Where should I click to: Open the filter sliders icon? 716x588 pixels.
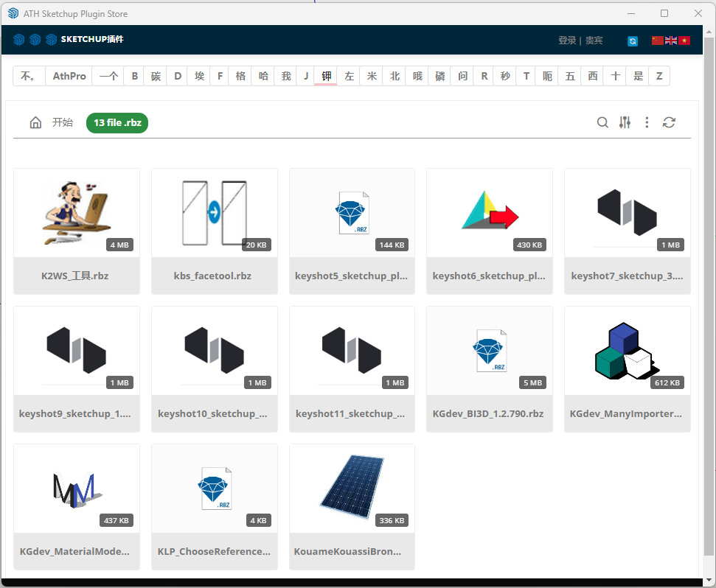coord(625,123)
